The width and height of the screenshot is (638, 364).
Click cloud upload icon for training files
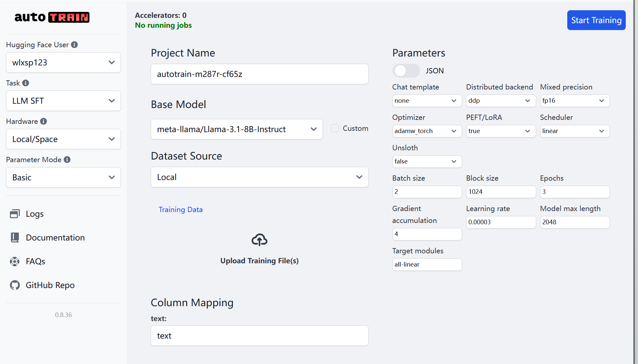point(259,240)
